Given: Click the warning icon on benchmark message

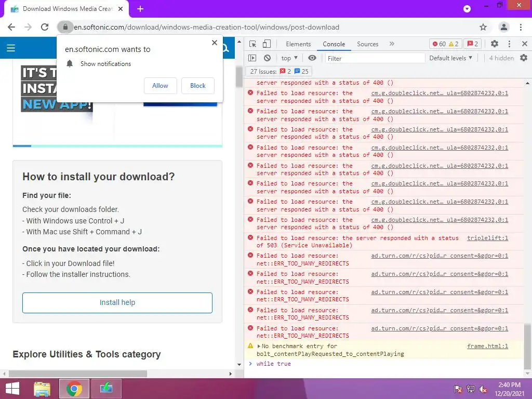Looking at the screenshot, I should [x=250, y=346].
